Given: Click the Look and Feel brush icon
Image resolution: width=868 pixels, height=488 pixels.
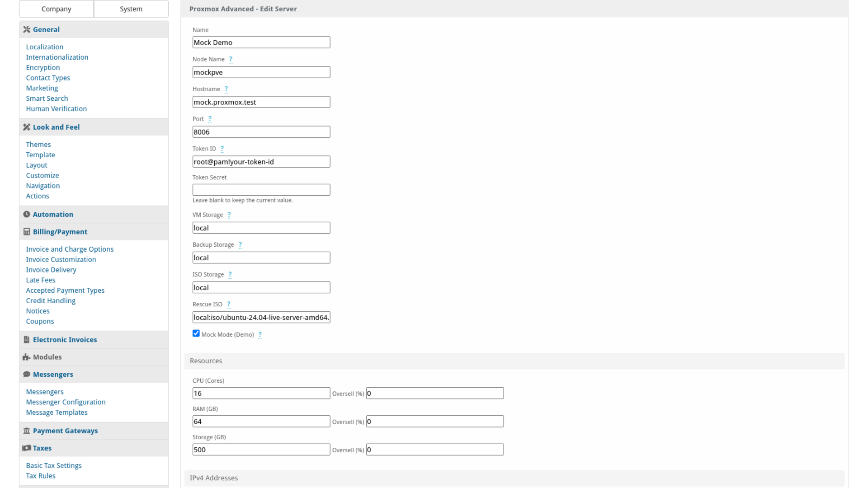Looking at the screenshot, I should [x=27, y=127].
